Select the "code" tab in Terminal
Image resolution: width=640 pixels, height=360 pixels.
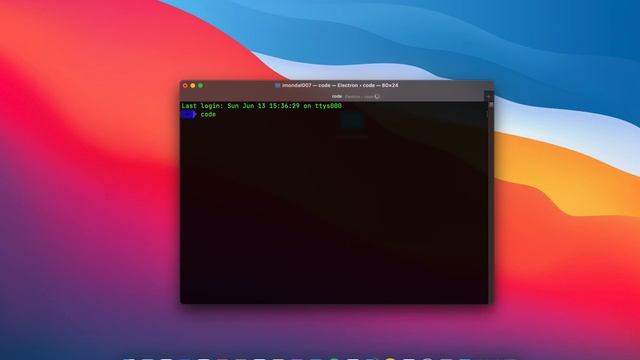(x=333, y=97)
